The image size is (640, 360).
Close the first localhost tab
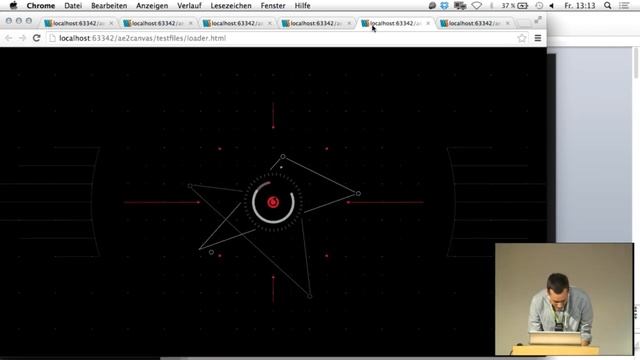tap(111, 23)
